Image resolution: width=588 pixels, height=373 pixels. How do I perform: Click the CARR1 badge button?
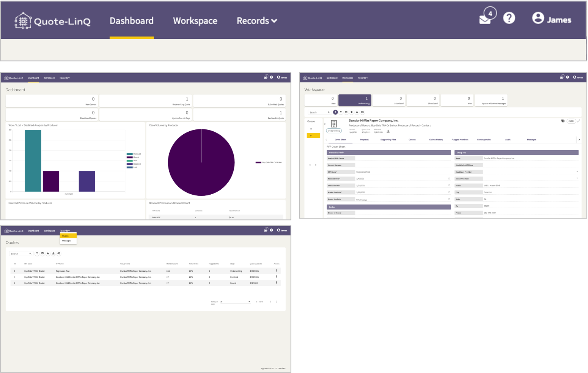(x=572, y=121)
